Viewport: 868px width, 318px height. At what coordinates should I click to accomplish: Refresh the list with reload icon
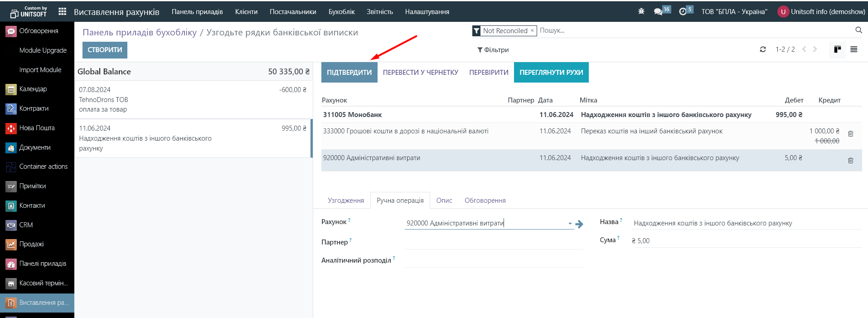pos(763,49)
